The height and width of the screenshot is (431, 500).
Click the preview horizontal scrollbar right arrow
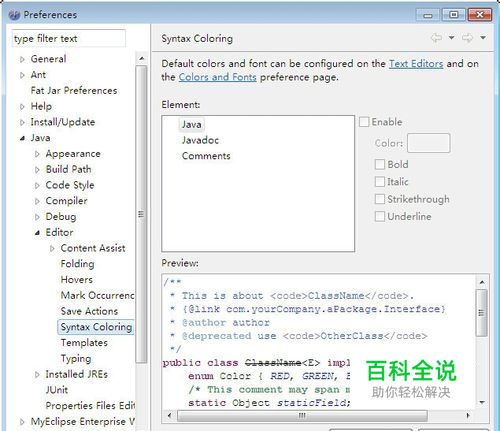coord(468,416)
